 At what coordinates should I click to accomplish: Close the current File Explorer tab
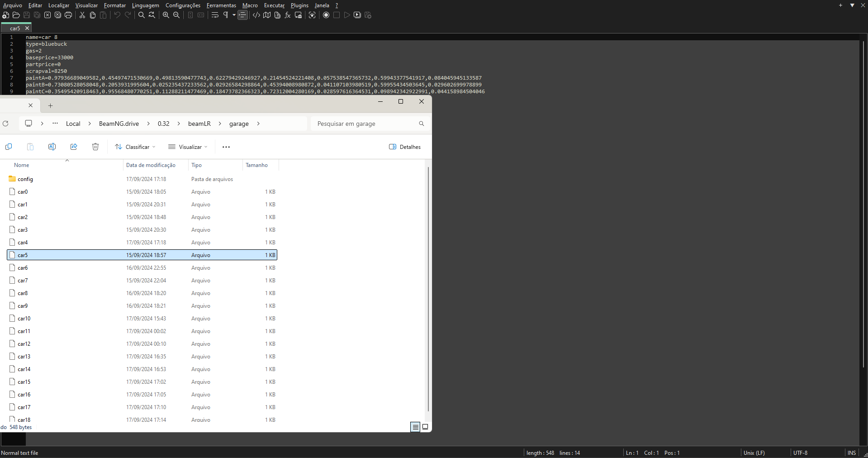(x=31, y=105)
